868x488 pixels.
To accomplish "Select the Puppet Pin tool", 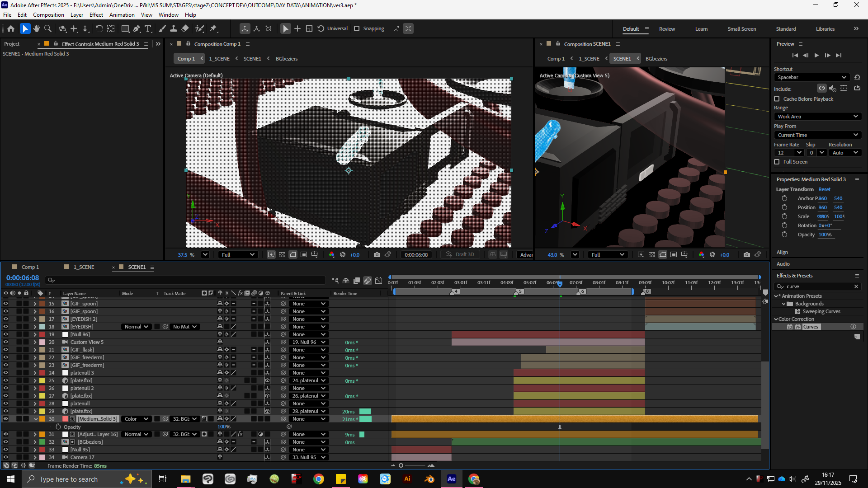I will tap(213, 28).
